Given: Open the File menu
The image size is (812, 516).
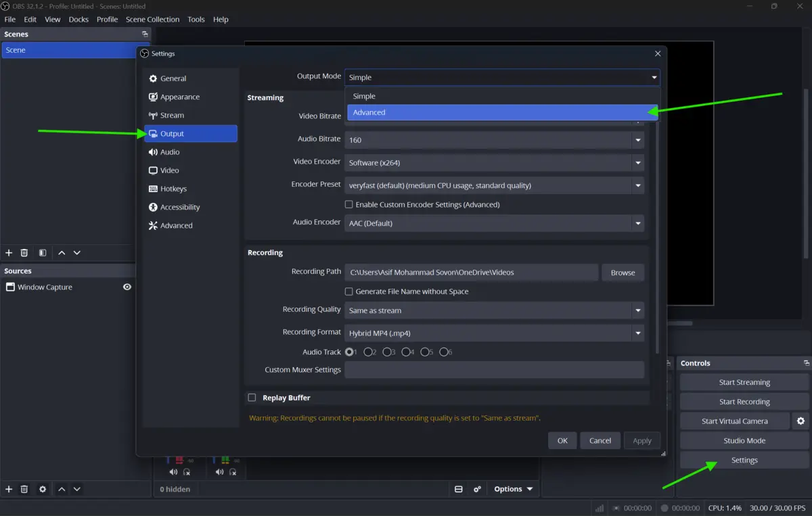Looking at the screenshot, I should tap(10, 20).
